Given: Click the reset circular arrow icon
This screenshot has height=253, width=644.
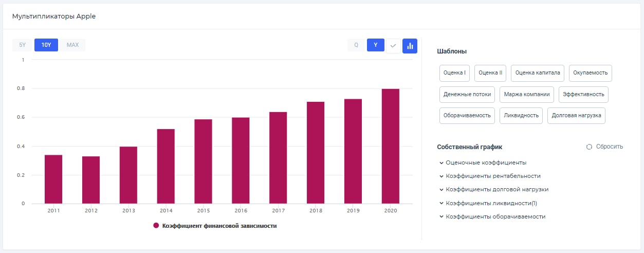Looking at the screenshot, I should pyautogui.click(x=590, y=147).
